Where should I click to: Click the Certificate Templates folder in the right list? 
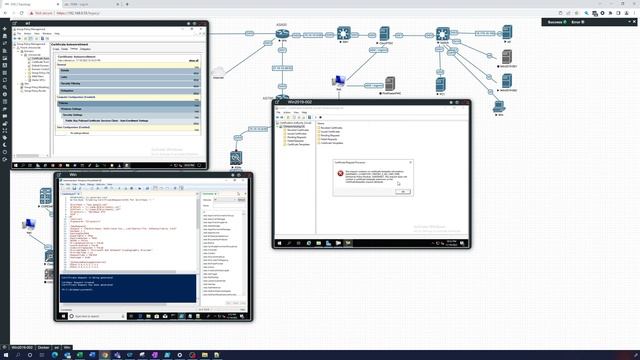pos(331,143)
